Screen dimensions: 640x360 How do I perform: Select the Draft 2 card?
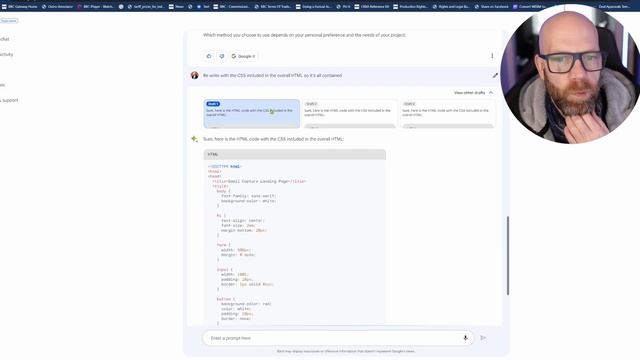pos(349,113)
